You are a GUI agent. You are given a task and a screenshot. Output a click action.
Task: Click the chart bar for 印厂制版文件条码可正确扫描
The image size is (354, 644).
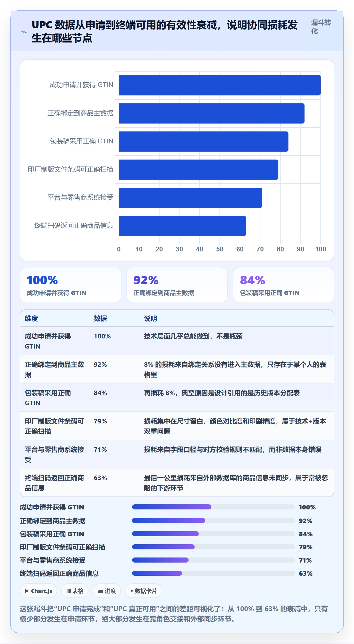pyautogui.click(x=198, y=169)
